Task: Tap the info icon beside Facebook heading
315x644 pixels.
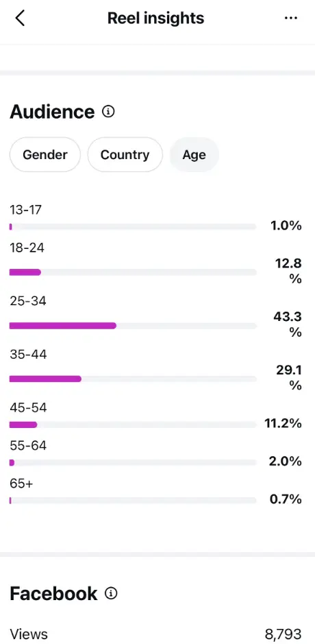Action: pos(111,593)
